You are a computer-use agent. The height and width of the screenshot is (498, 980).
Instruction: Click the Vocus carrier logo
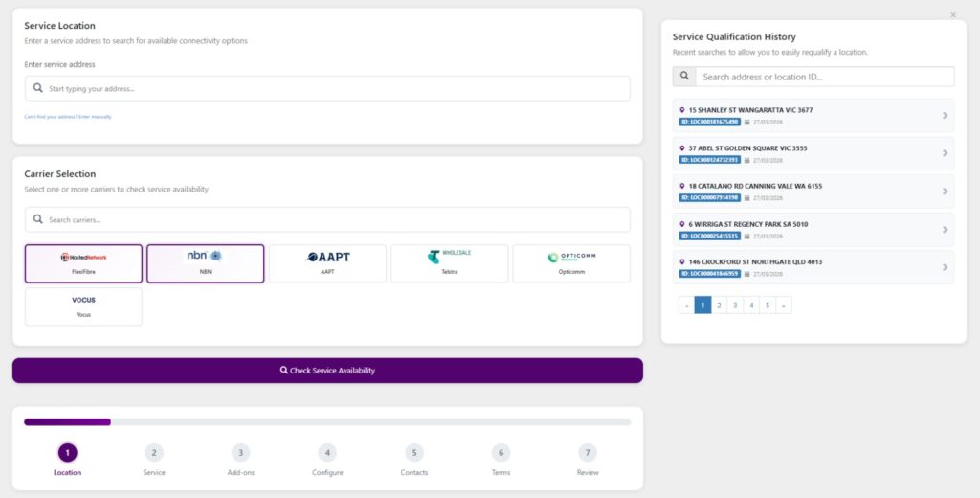click(83, 301)
